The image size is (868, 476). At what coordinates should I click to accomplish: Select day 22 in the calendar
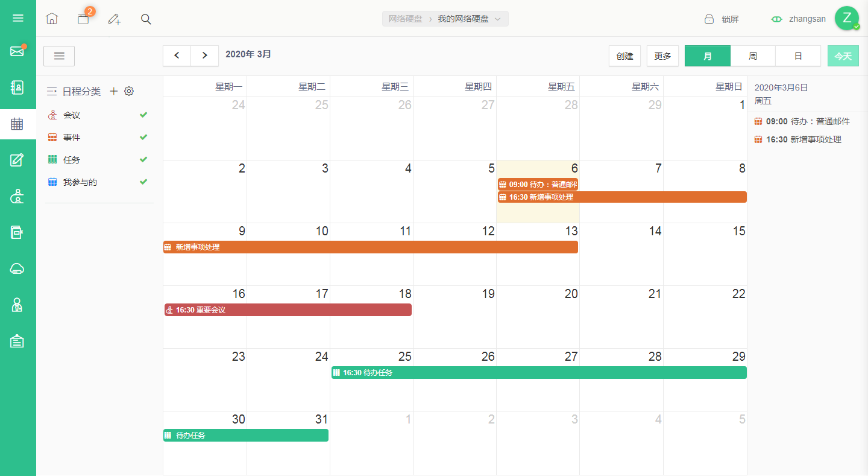pyautogui.click(x=739, y=294)
